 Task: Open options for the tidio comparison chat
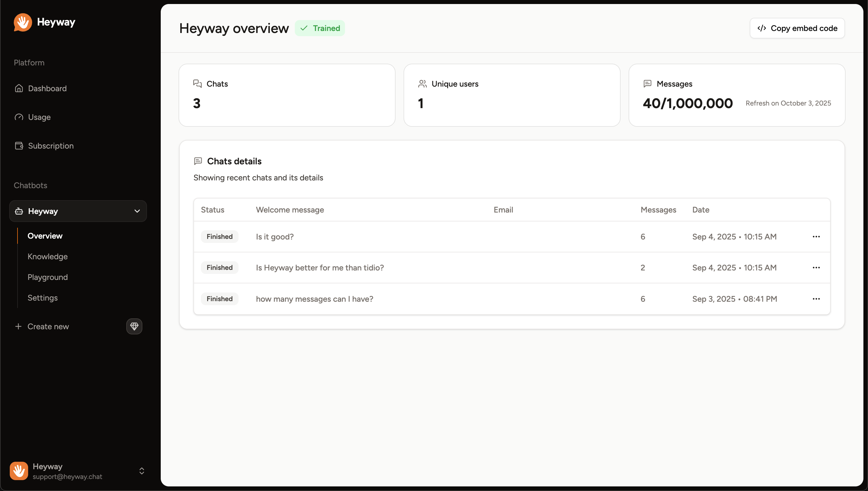pyautogui.click(x=816, y=268)
